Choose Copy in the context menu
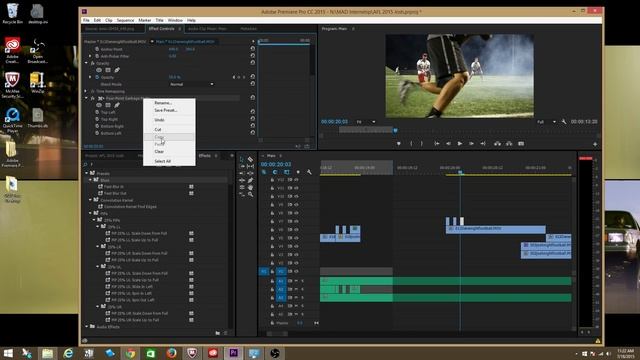The width and height of the screenshot is (640, 360). (x=169, y=137)
